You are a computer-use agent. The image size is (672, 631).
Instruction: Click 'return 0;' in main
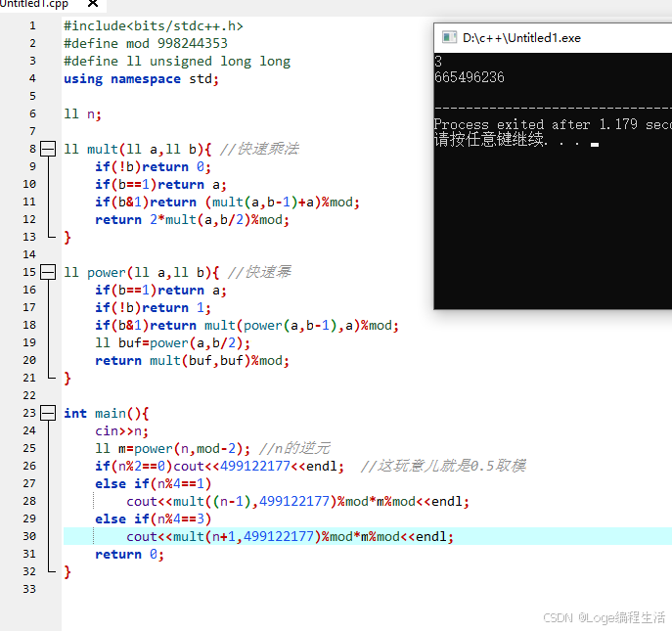coord(129,554)
